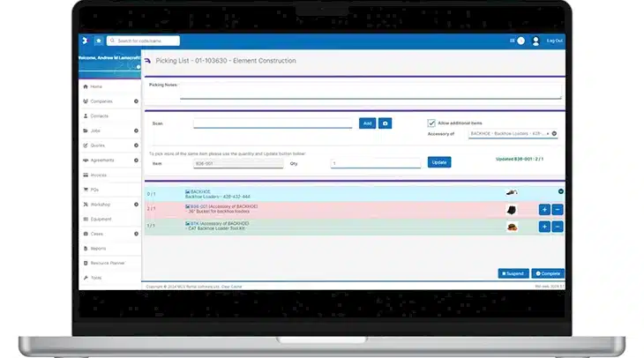Image resolution: width=644 pixels, height=358 pixels.
Task: Add new quote with plus icon
Action: coord(136,145)
